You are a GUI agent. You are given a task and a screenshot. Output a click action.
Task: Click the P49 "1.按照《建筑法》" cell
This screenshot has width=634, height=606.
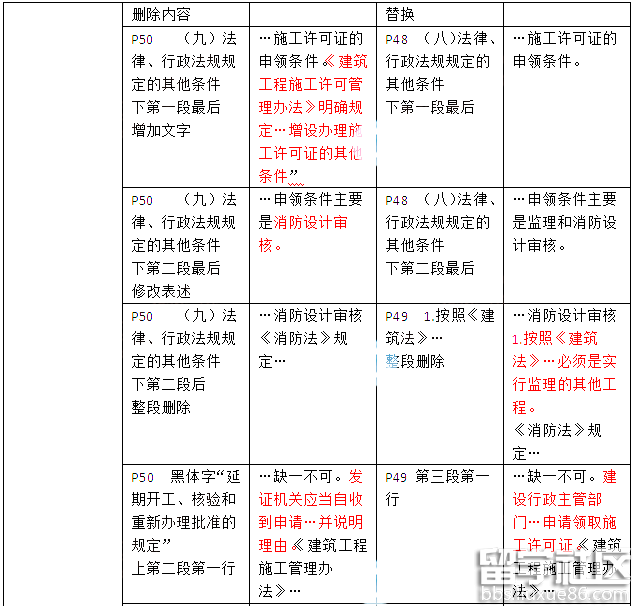point(438,338)
